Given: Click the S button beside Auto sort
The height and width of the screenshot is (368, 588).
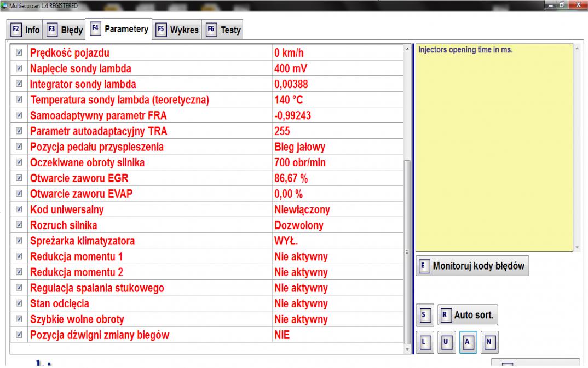Looking at the screenshot, I should coord(424,315).
